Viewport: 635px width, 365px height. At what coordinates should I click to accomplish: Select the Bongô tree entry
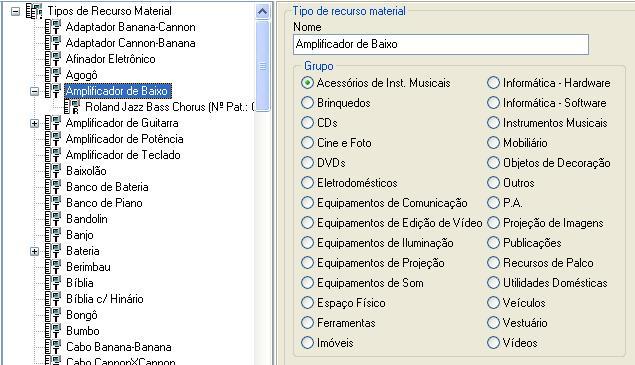[x=82, y=315]
